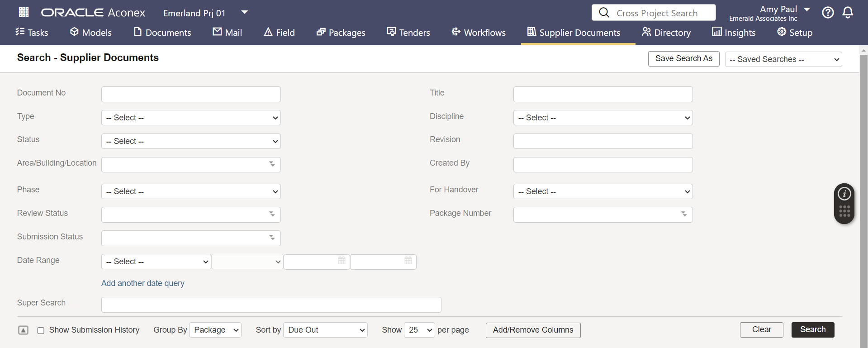Open the first Date Range calendar picker
The height and width of the screenshot is (348, 868).
pyautogui.click(x=342, y=261)
